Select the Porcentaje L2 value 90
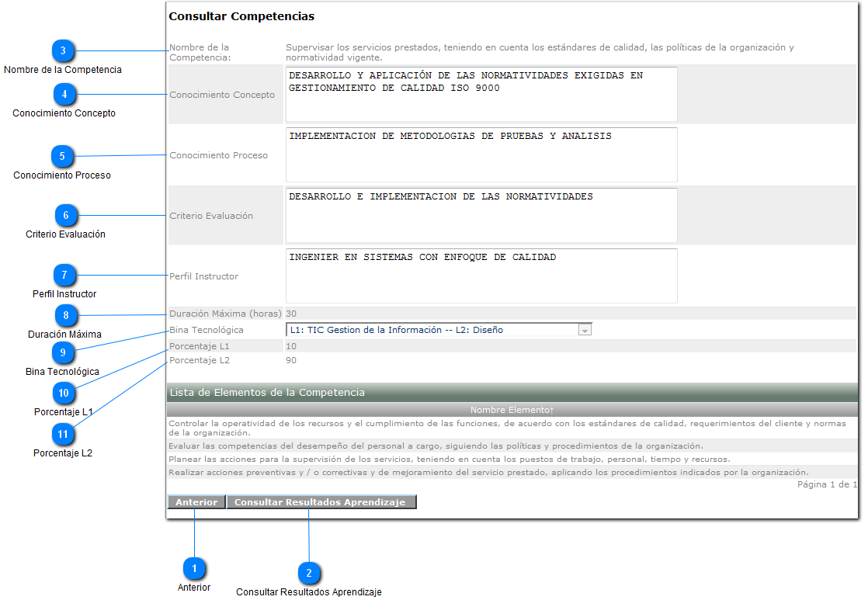868x600 pixels. (x=292, y=360)
